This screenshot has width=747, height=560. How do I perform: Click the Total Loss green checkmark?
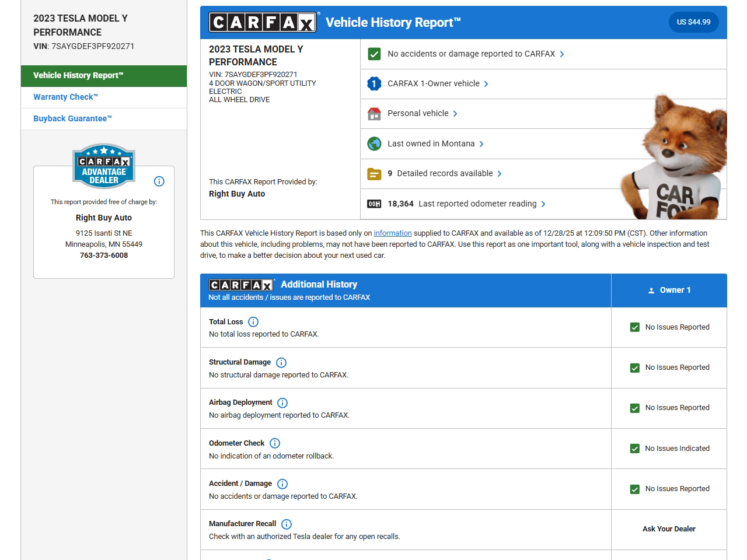pos(635,327)
